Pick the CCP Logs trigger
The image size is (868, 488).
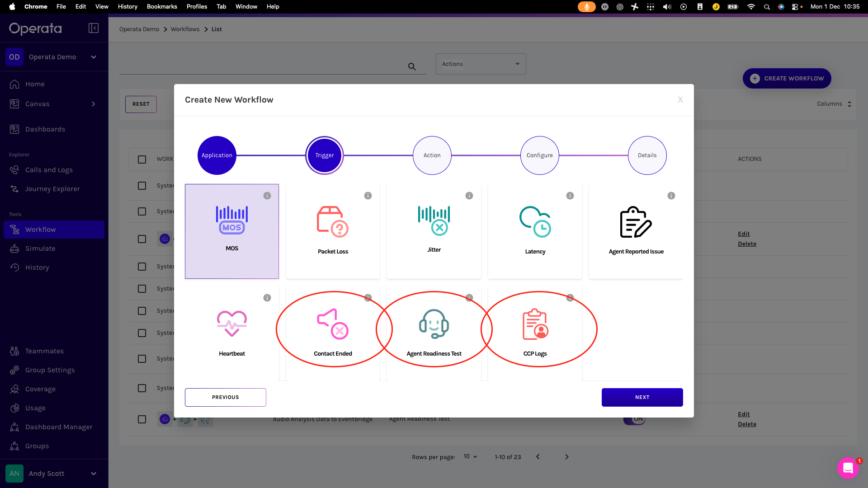(x=535, y=333)
